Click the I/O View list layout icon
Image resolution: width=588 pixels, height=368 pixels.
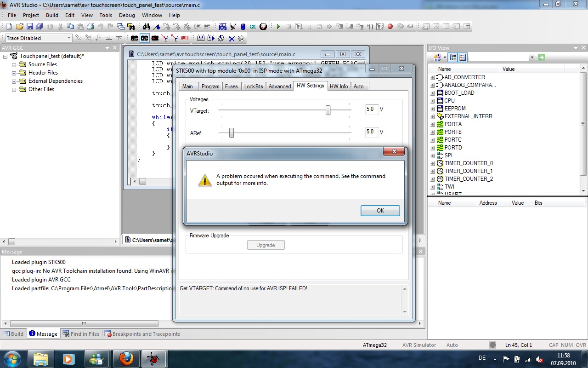(x=463, y=57)
